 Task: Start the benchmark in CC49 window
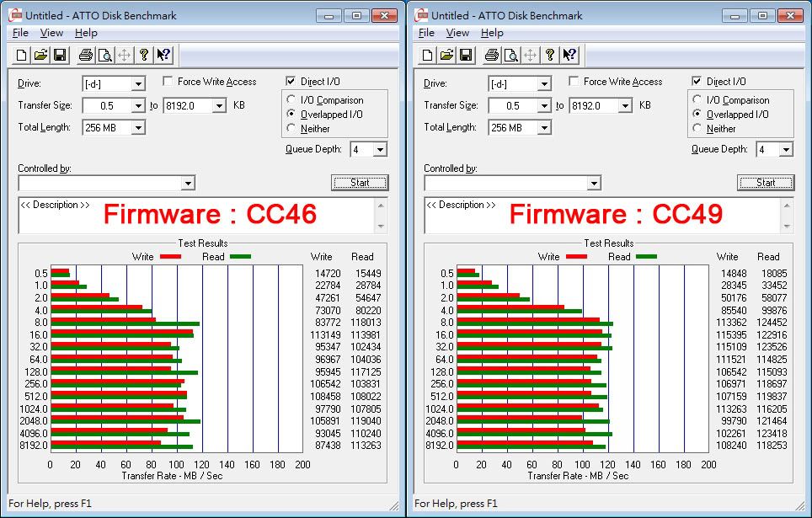(766, 183)
